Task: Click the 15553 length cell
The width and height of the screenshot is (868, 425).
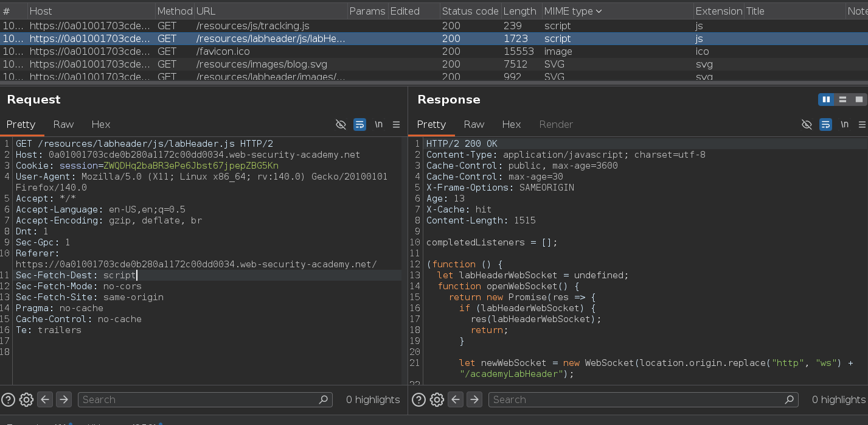Action: pyautogui.click(x=519, y=51)
